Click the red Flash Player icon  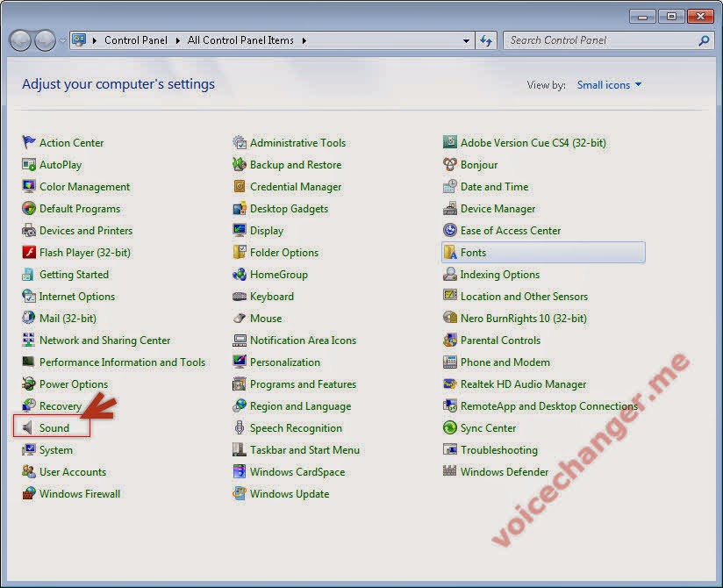[29, 252]
